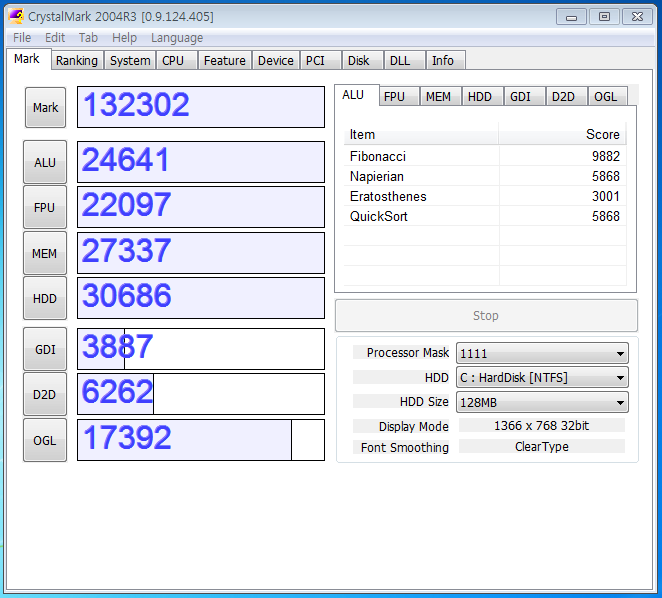The height and width of the screenshot is (598, 662).
Task: Open the Help menu
Action: [x=124, y=38]
